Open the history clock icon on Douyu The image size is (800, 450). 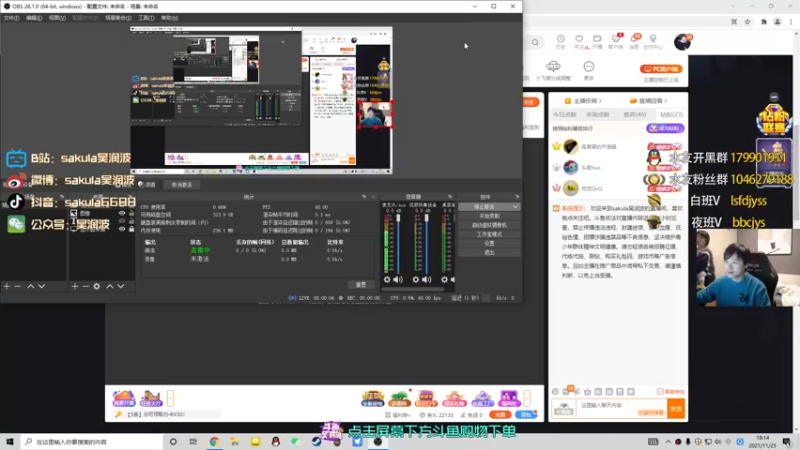tap(560, 41)
